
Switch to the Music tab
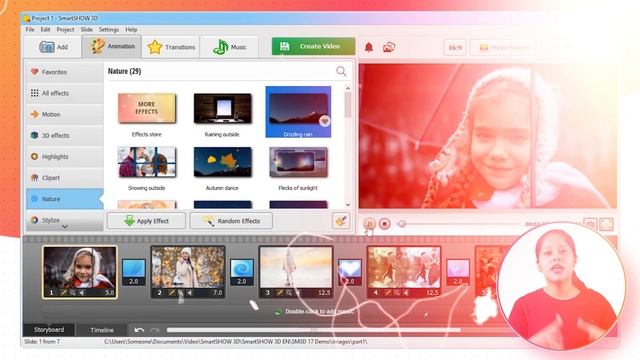pos(229,47)
